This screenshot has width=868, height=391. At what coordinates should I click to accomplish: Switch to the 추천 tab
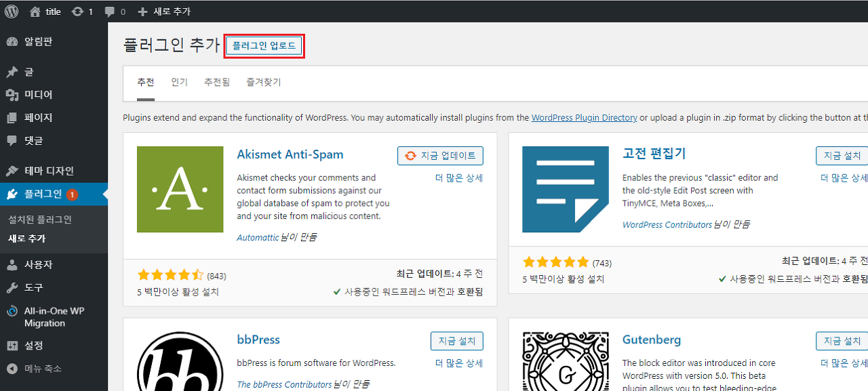(x=146, y=83)
